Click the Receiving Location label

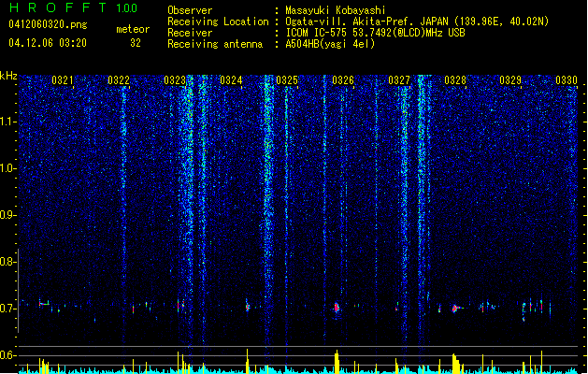[218, 22]
